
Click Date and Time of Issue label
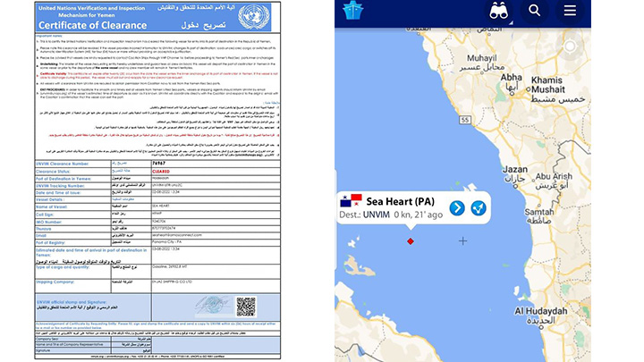(58, 193)
